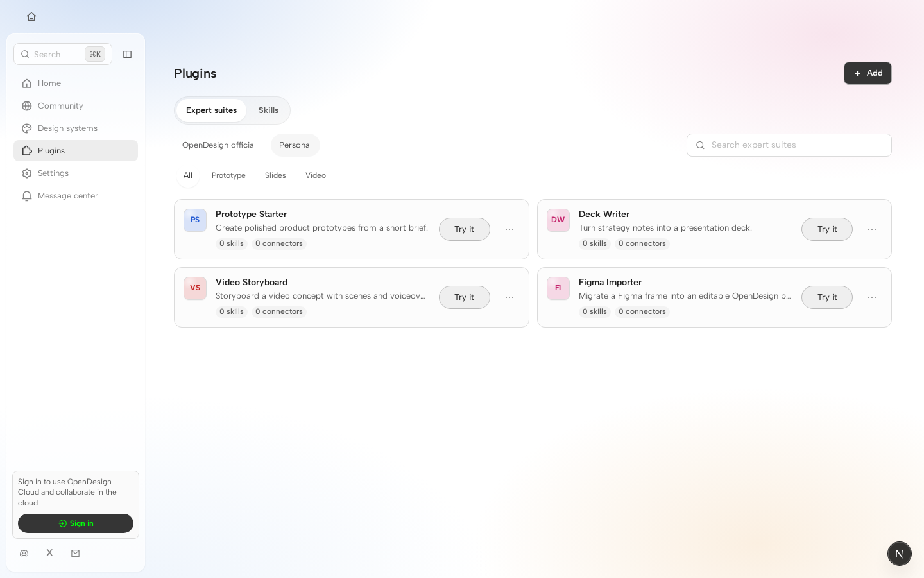This screenshot has height=578, width=924.
Task: Filter suites by Video
Action: pyautogui.click(x=316, y=175)
